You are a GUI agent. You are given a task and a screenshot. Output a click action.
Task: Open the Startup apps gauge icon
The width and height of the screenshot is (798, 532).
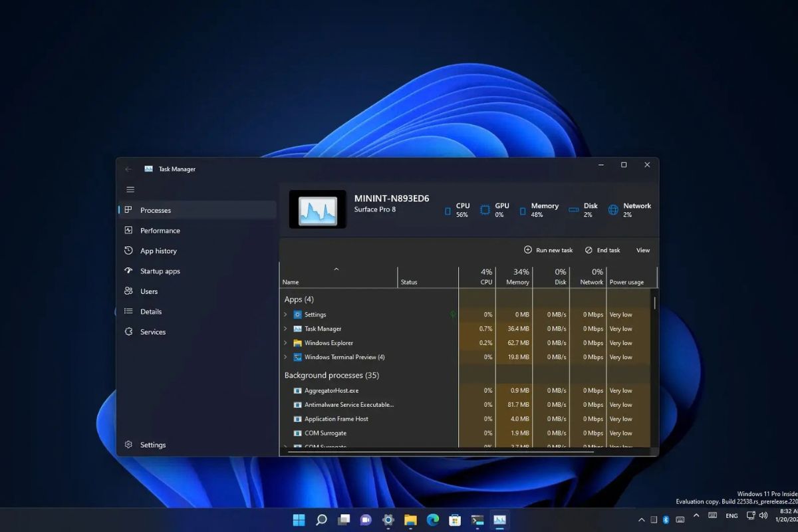128,271
